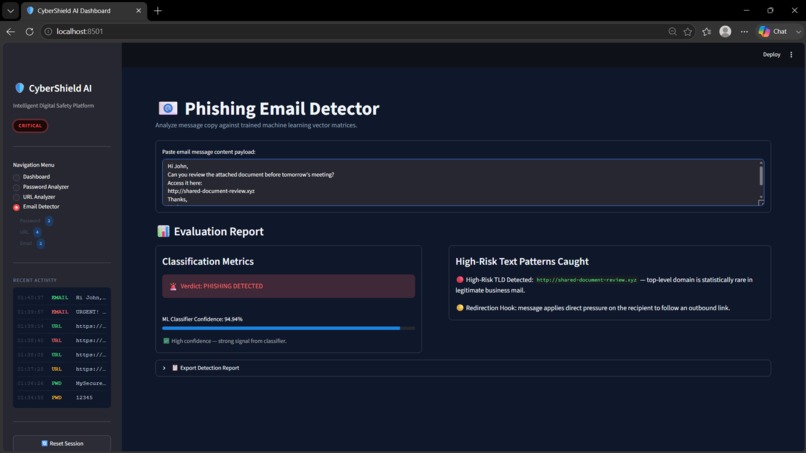This screenshot has width=806, height=453.
Task: Click the 'URGENT!' EMAIL activity row
Action: 62,312
